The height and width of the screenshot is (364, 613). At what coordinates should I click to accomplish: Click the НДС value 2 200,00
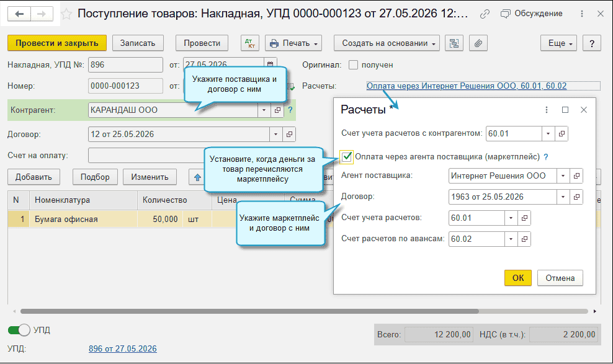(564, 335)
